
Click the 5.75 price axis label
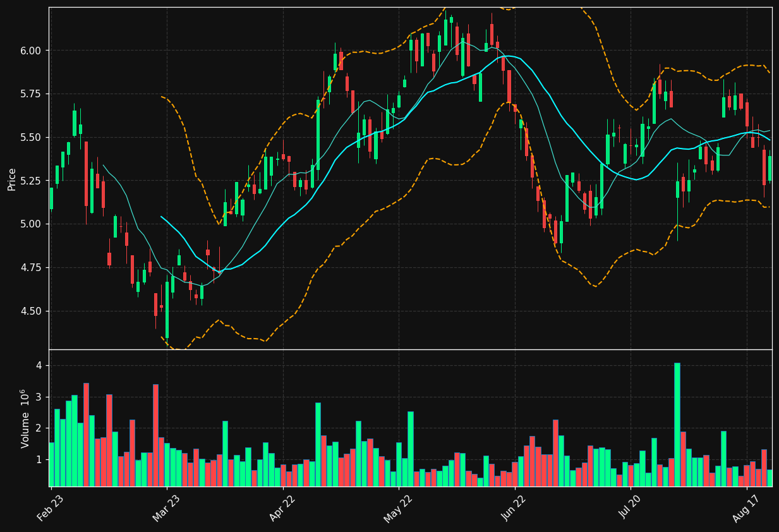(32, 94)
